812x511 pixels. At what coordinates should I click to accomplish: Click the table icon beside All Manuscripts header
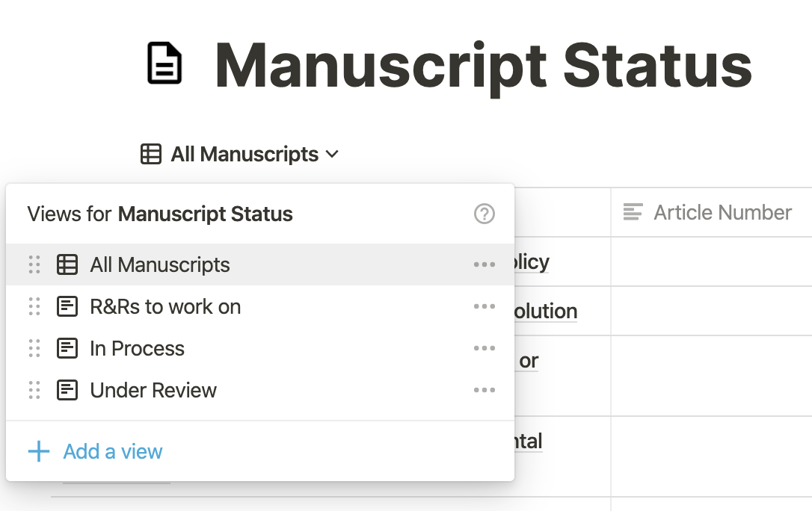pyautogui.click(x=151, y=154)
